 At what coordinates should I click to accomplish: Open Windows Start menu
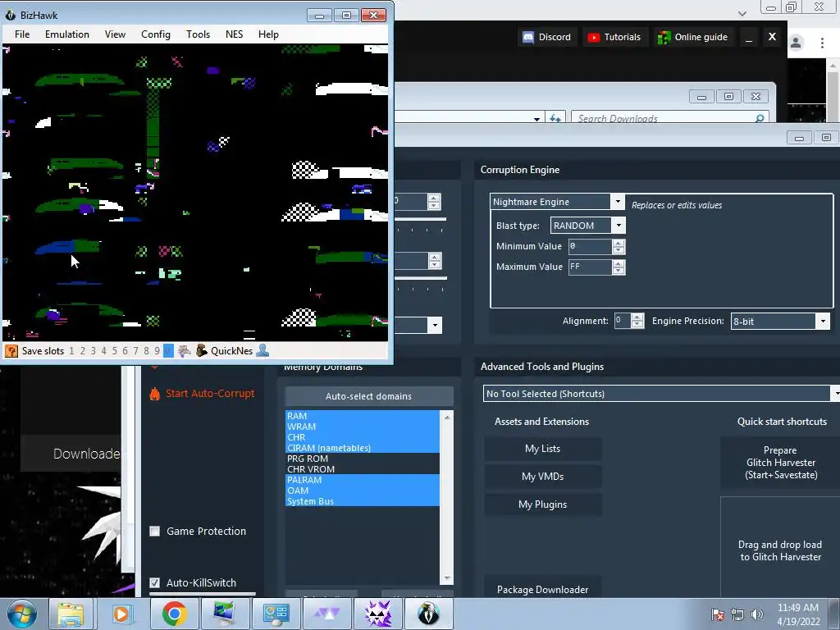point(22,614)
